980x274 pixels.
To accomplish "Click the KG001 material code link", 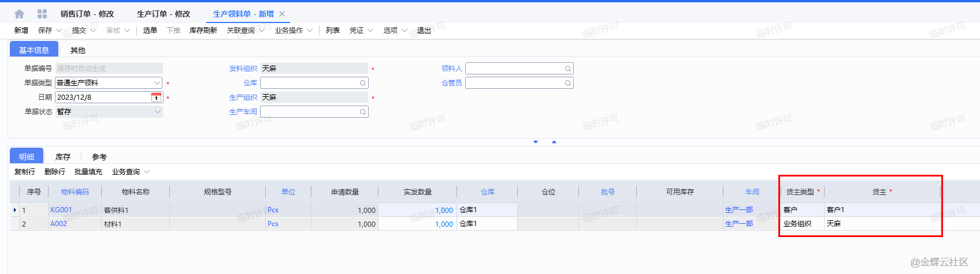I will pos(61,210).
